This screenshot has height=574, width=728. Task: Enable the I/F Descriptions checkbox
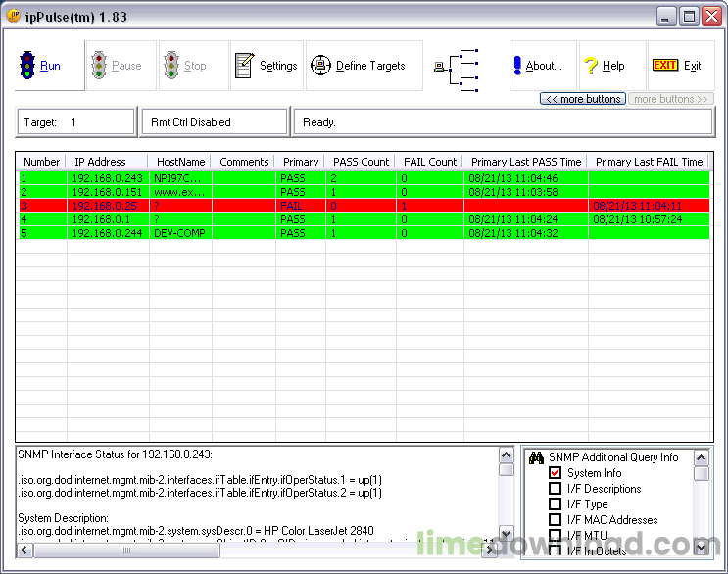(555, 488)
